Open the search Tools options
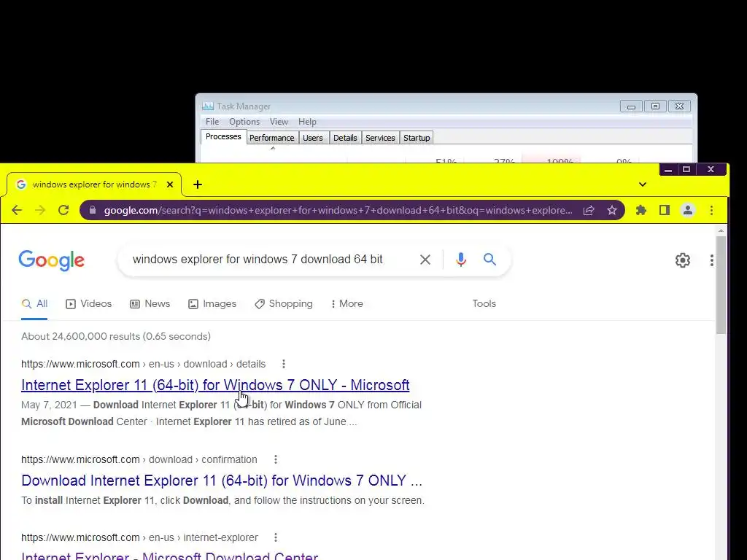Viewport: 747px width, 560px height. coord(484,304)
